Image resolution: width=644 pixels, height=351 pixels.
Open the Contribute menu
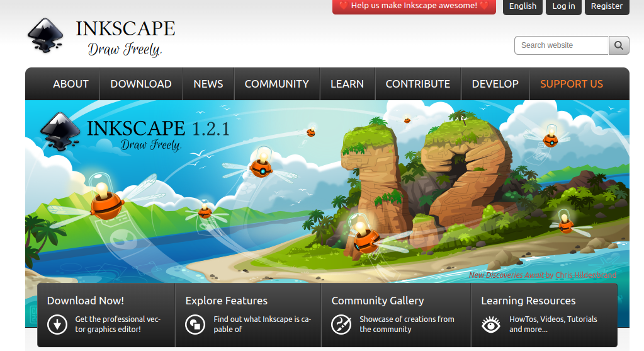tap(418, 84)
